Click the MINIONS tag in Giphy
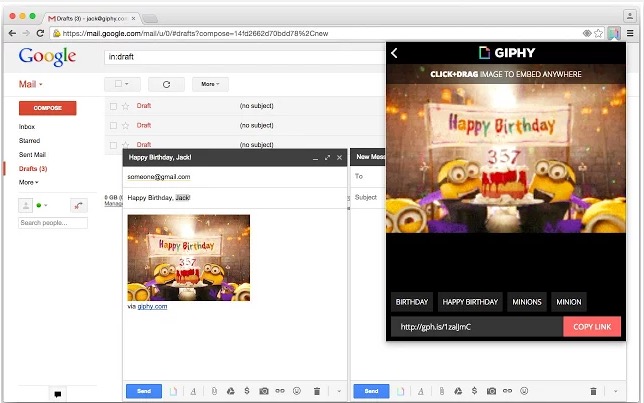Image resolution: width=644 pixels, height=403 pixels. pos(527,302)
